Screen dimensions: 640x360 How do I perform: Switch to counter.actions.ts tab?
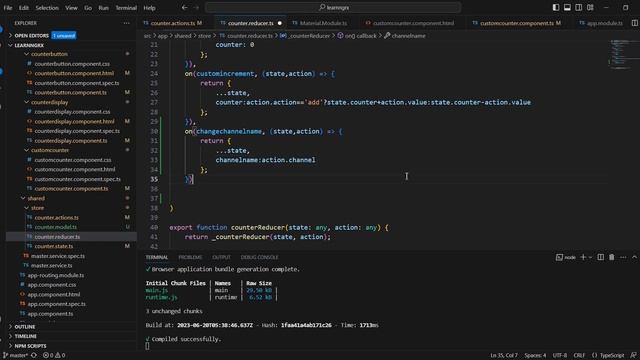[173, 23]
